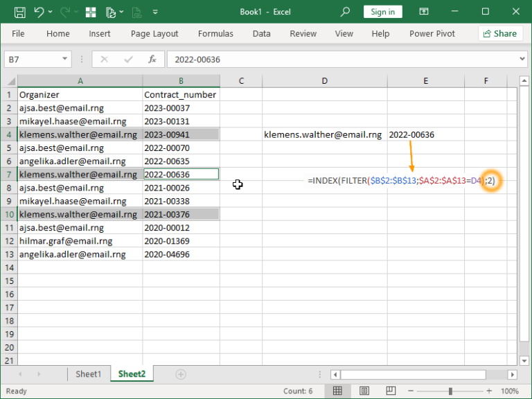This screenshot has height=399, width=532.
Task: Select column D header
Action: tap(325, 81)
